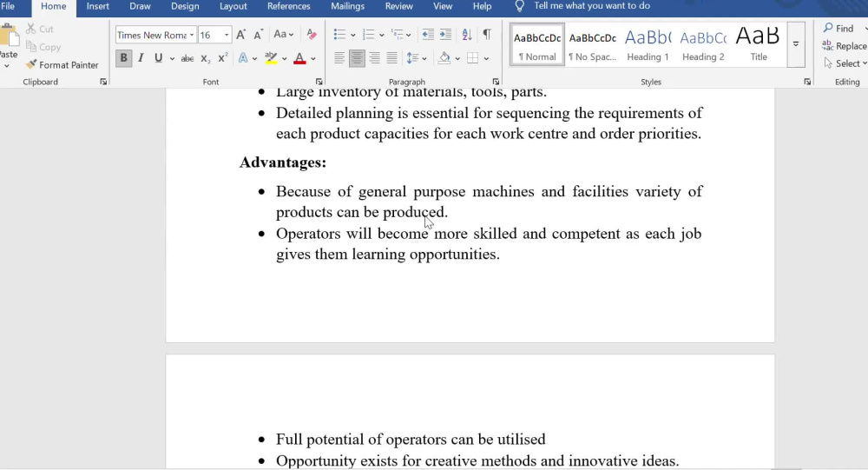Click the text highlight color marker
868x470 pixels.
[271, 58]
